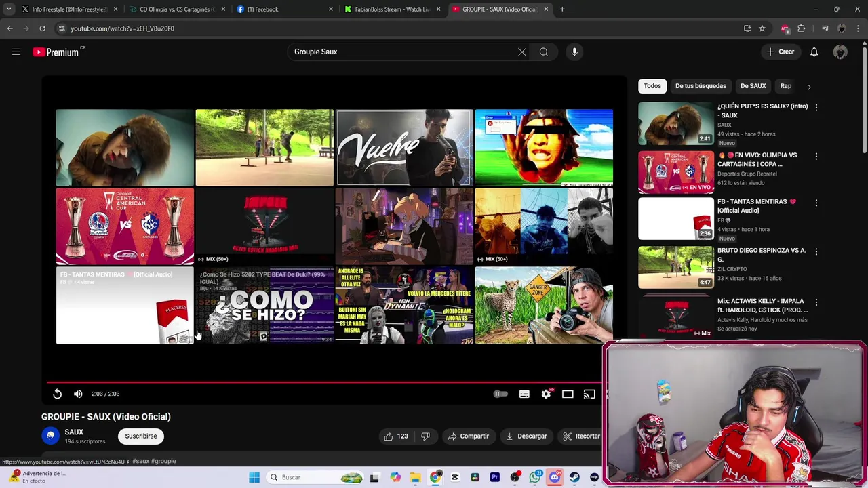Open Discord from the taskbar

pyautogui.click(x=555, y=477)
